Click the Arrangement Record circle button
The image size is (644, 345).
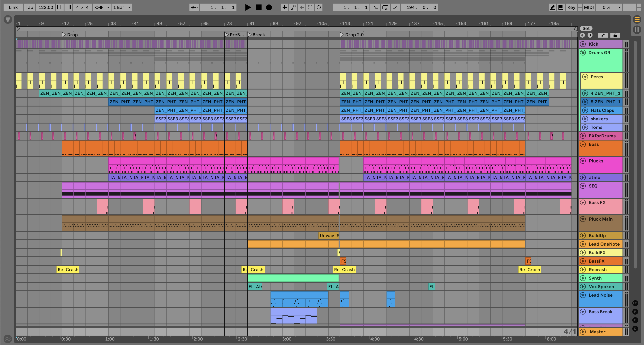click(269, 7)
